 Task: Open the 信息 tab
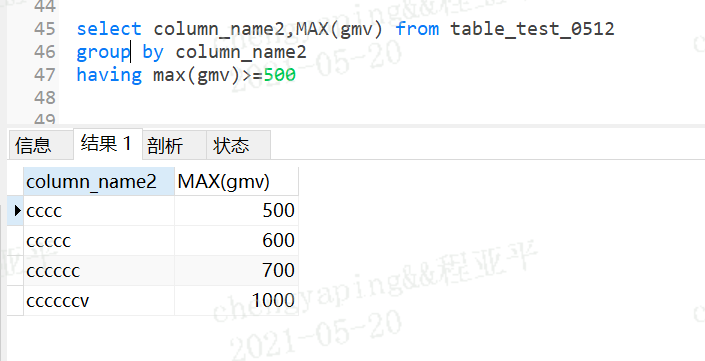(40, 145)
